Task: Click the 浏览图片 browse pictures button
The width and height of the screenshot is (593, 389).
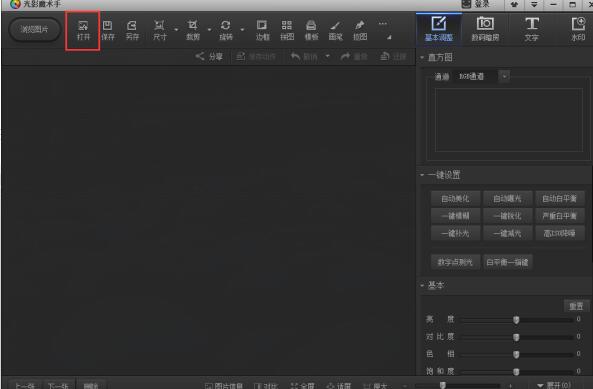Action: 34,29
